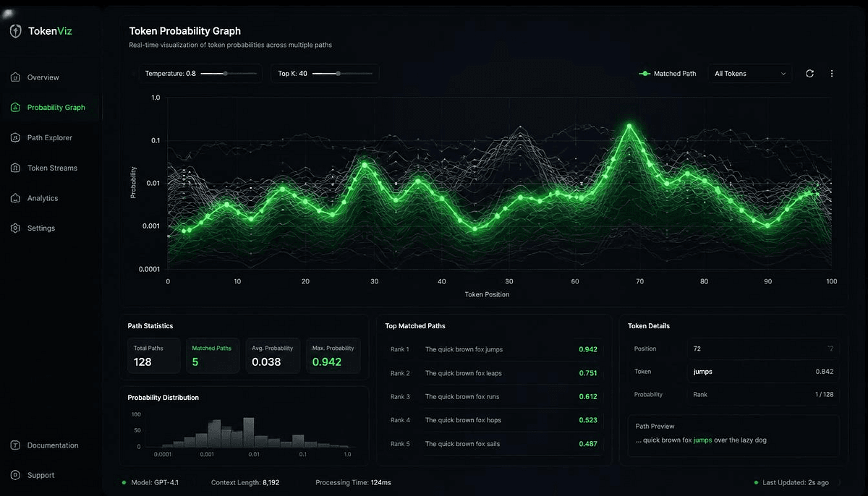Select Rank 3 path 'quick brown fox runs'

(493, 396)
